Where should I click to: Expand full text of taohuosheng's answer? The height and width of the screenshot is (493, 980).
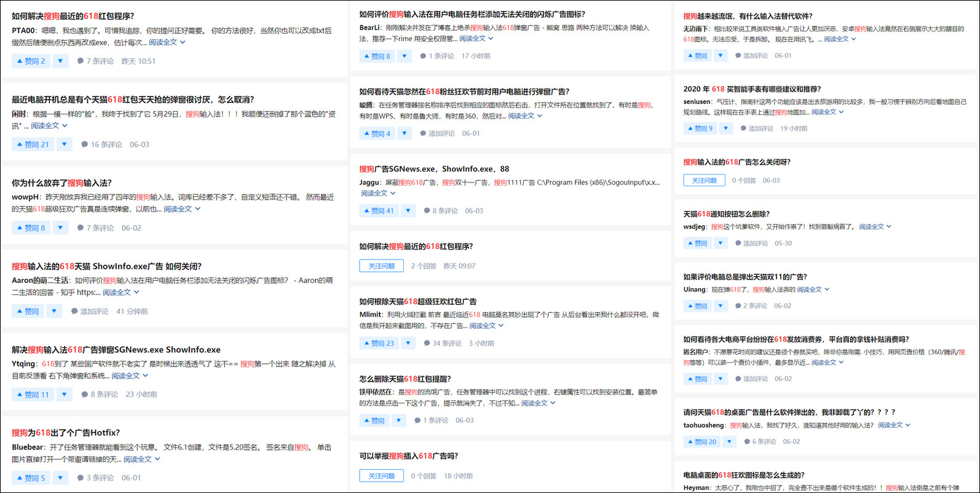893,425
